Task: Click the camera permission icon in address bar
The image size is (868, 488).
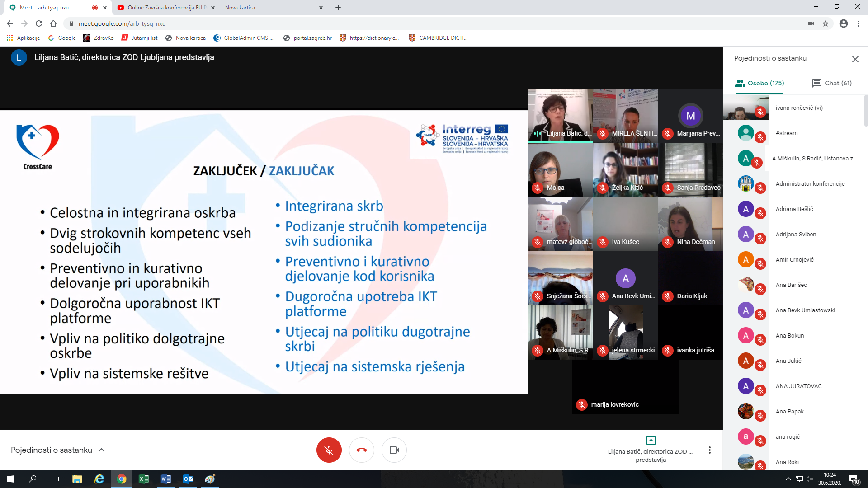Action: [811, 23]
